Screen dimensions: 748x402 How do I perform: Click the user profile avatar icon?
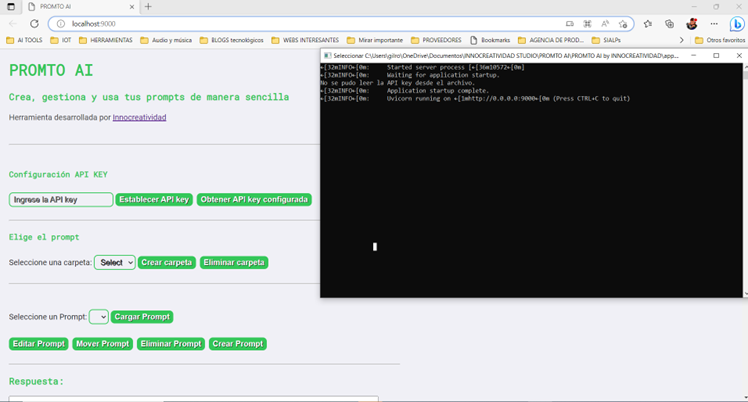tap(691, 23)
